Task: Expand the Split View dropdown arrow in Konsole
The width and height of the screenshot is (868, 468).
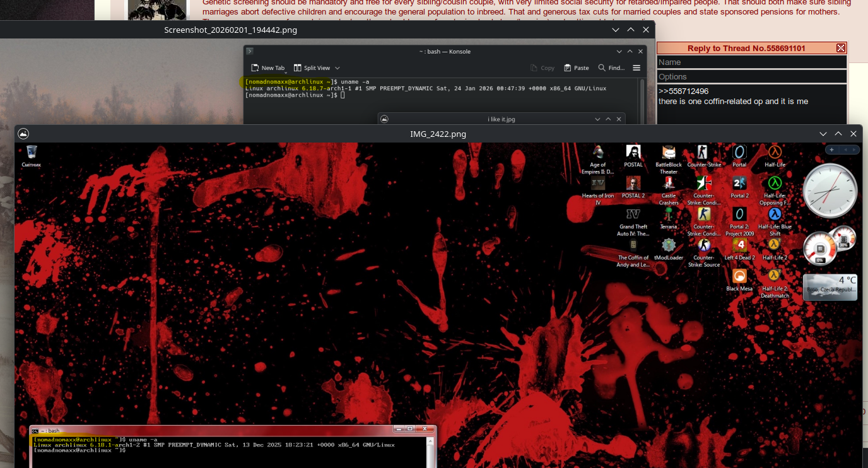Action: pyautogui.click(x=337, y=68)
